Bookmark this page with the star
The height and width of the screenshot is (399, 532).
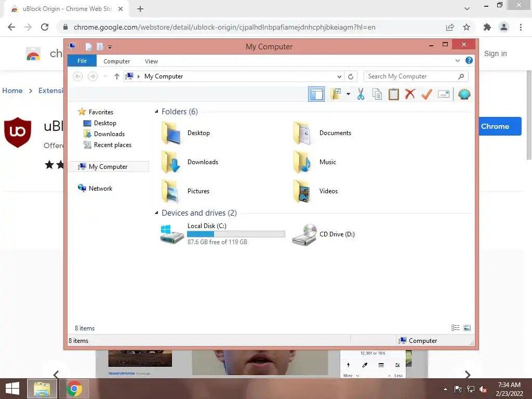[x=467, y=27]
